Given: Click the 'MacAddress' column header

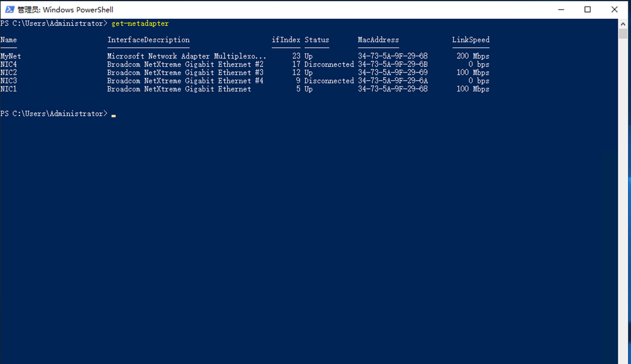Looking at the screenshot, I should [378, 40].
